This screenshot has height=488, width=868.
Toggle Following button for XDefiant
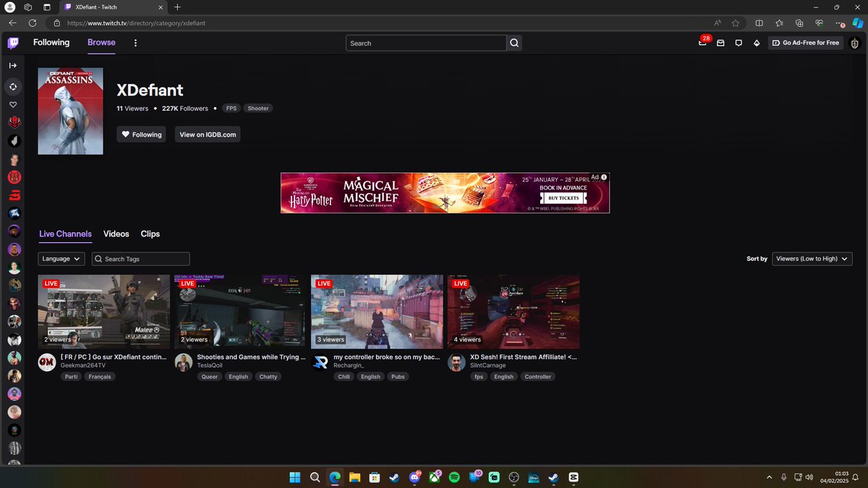[141, 134]
